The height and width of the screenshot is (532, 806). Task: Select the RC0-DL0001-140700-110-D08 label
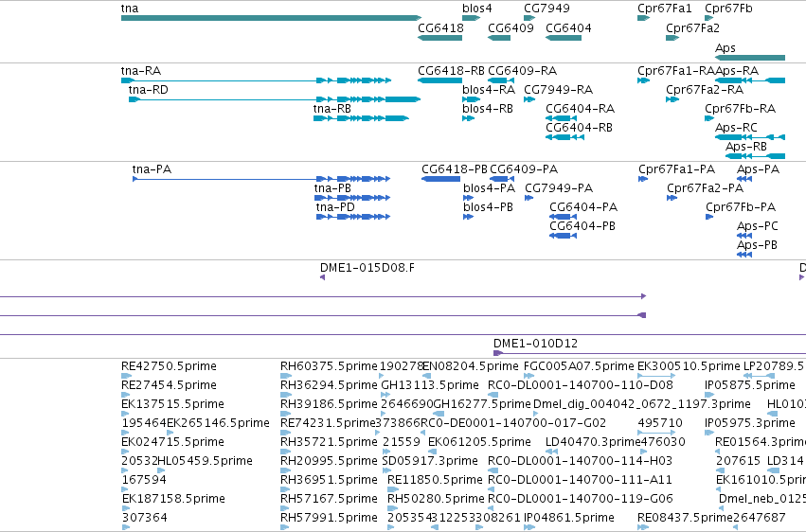click(x=581, y=385)
